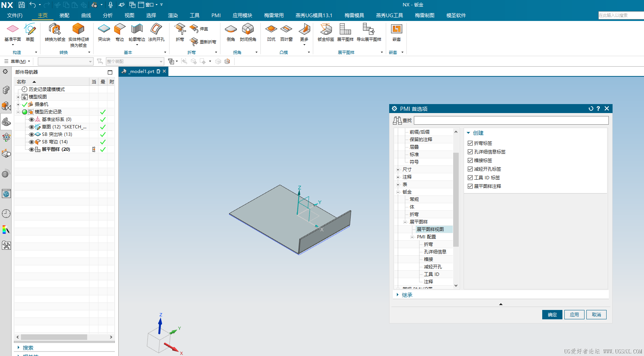Open the 整个装配 selection scope dropdown
The image size is (644, 356).
[161, 61]
